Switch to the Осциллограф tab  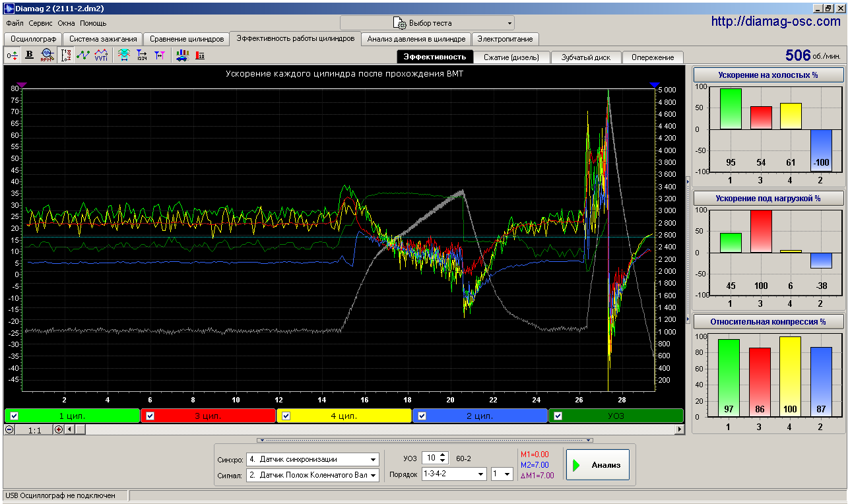tap(32, 39)
